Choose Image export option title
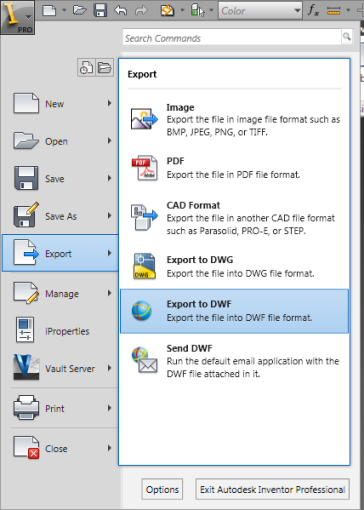 tap(180, 107)
